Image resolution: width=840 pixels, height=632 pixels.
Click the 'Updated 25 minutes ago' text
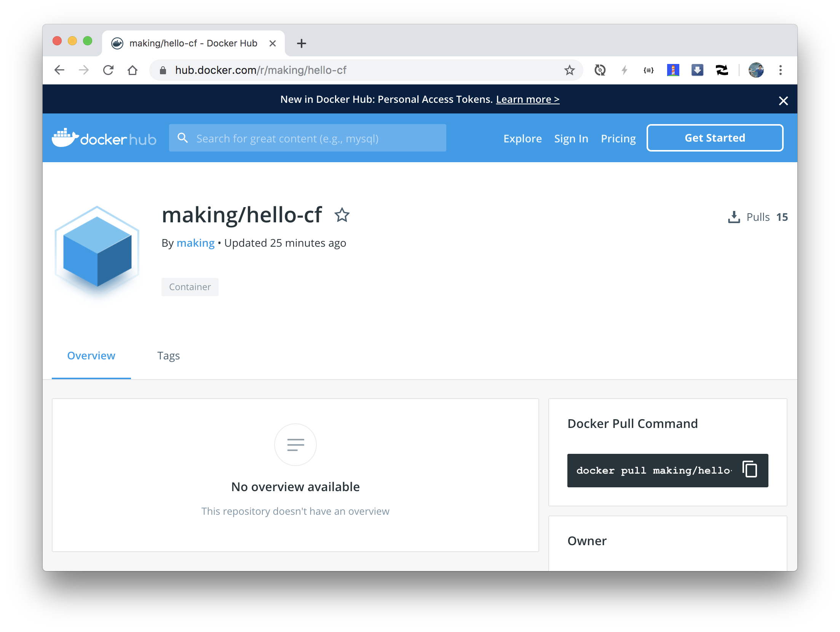click(x=285, y=243)
